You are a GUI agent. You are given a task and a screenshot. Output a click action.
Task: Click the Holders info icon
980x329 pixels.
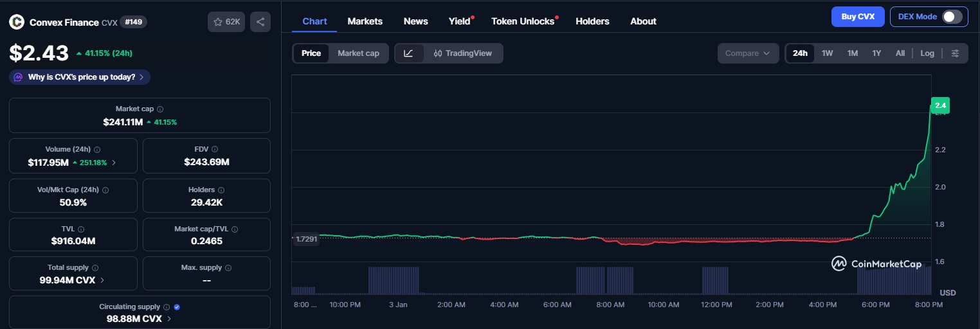pyautogui.click(x=221, y=190)
